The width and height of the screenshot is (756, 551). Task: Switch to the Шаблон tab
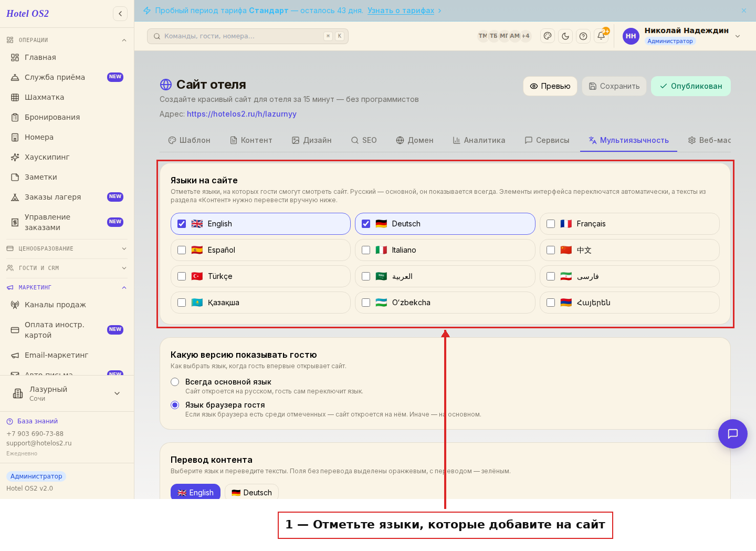(x=189, y=140)
